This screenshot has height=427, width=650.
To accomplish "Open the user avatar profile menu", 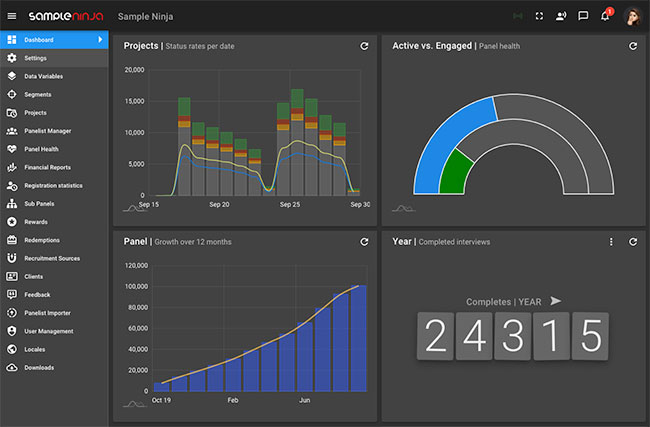I will pos(633,16).
